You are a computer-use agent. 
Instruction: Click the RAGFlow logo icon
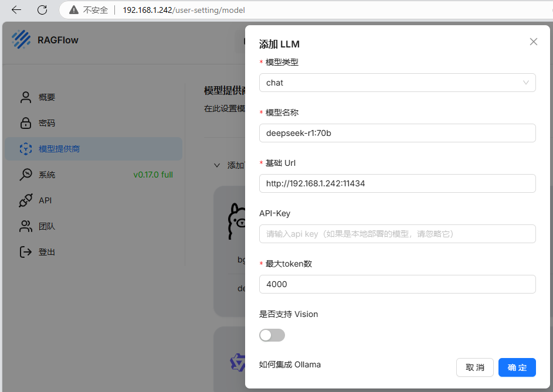pyautogui.click(x=22, y=40)
